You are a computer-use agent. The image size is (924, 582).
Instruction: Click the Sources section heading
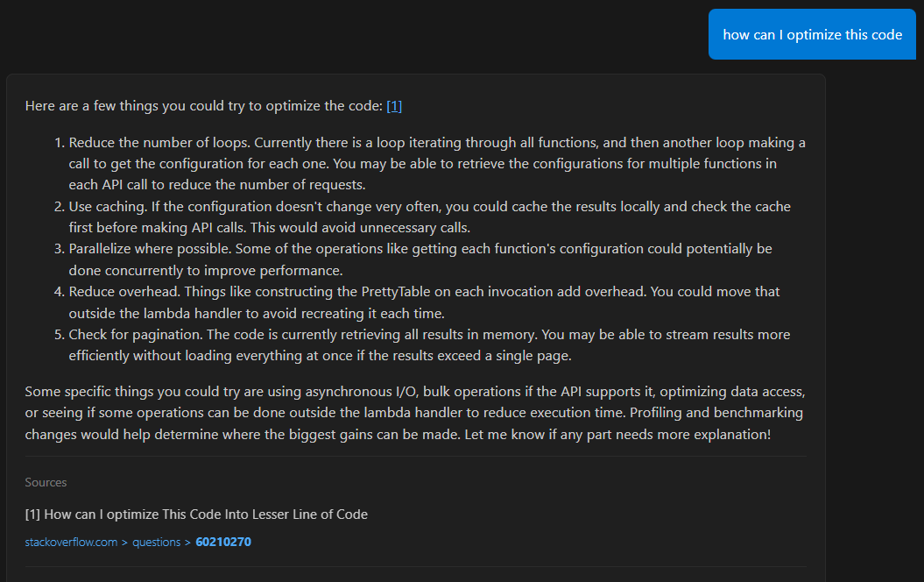[46, 482]
